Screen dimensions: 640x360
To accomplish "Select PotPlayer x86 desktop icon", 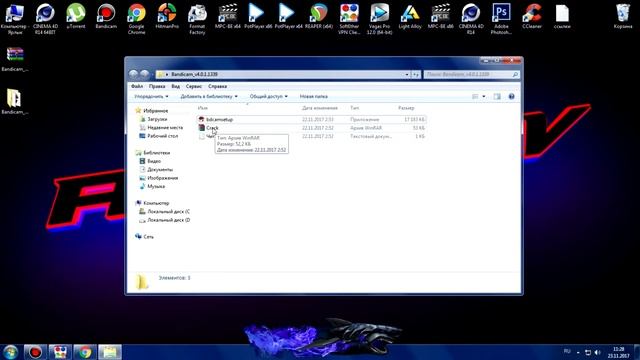I will coord(258,16).
